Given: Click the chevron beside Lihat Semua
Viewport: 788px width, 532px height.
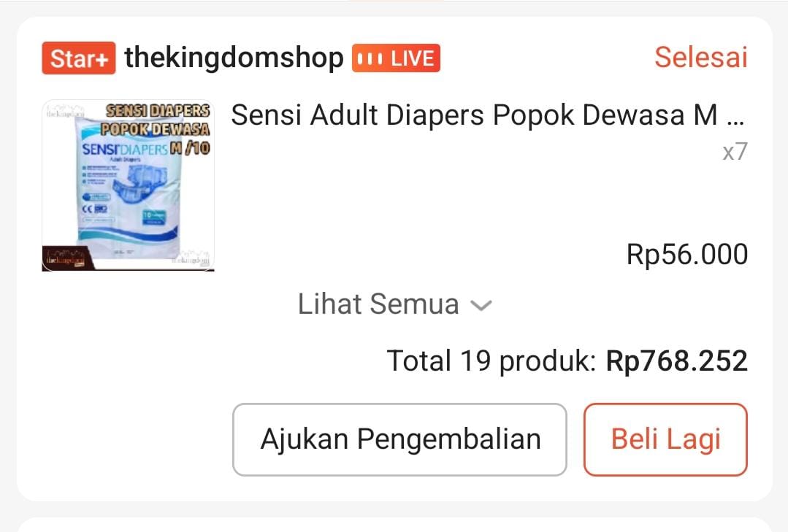Looking at the screenshot, I should point(481,305).
